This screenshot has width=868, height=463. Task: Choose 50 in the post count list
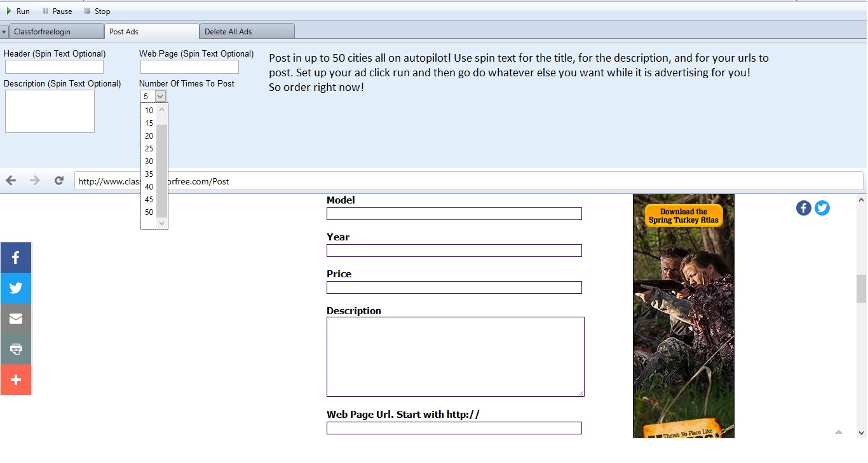[x=149, y=212]
